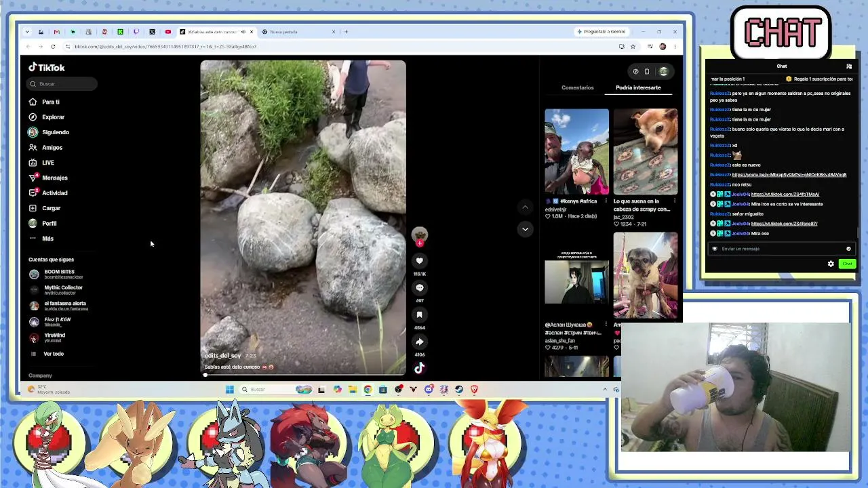Reload the page in the browser

[53, 47]
